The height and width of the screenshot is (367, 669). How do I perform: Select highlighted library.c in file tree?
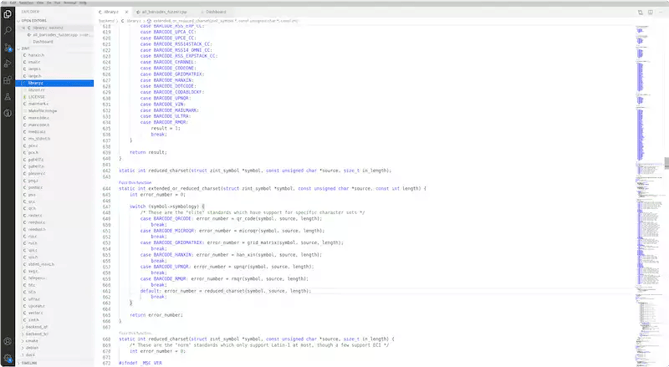point(55,83)
